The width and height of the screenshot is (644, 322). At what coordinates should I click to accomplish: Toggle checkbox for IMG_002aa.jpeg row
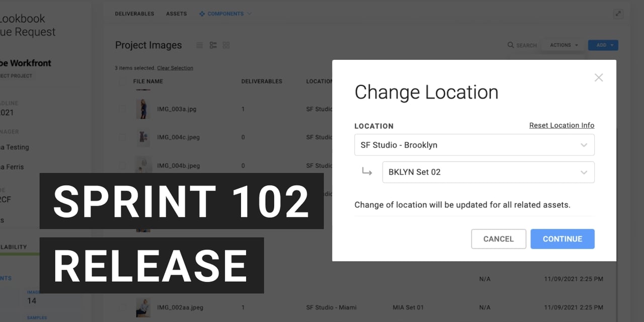click(x=123, y=307)
